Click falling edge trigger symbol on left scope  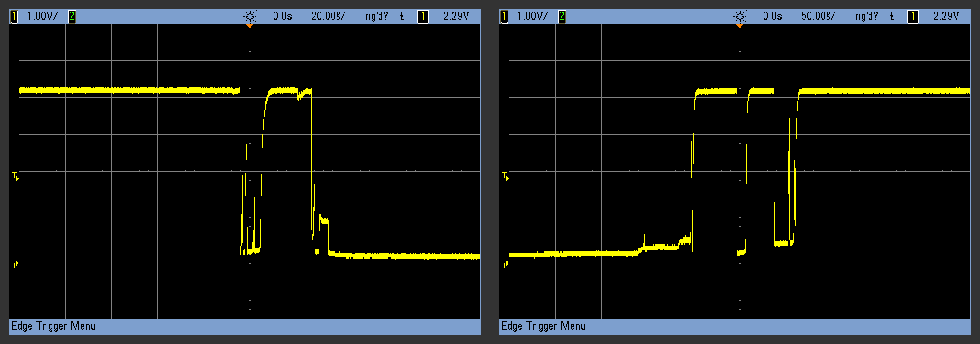(x=402, y=17)
